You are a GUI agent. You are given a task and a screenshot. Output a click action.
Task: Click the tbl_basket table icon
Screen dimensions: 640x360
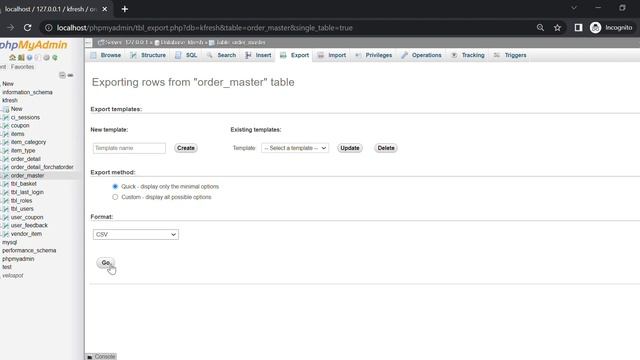6,184
